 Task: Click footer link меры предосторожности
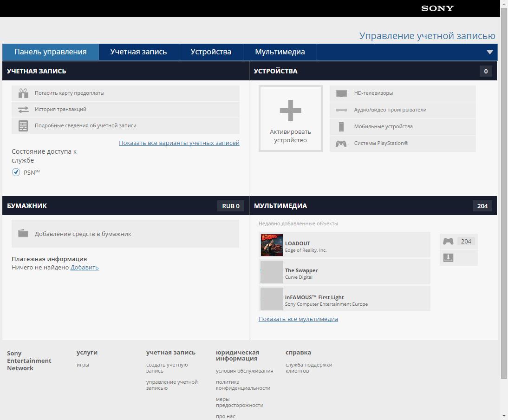pyautogui.click(x=240, y=402)
